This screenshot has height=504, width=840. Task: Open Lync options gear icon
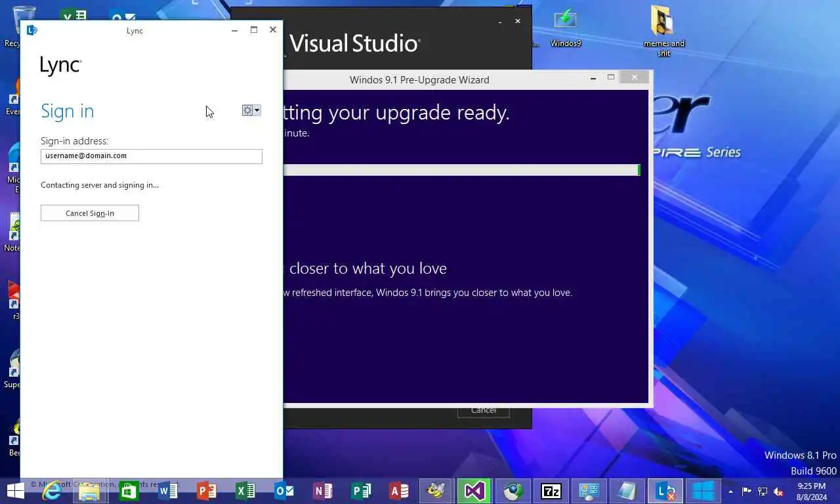(247, 110)
